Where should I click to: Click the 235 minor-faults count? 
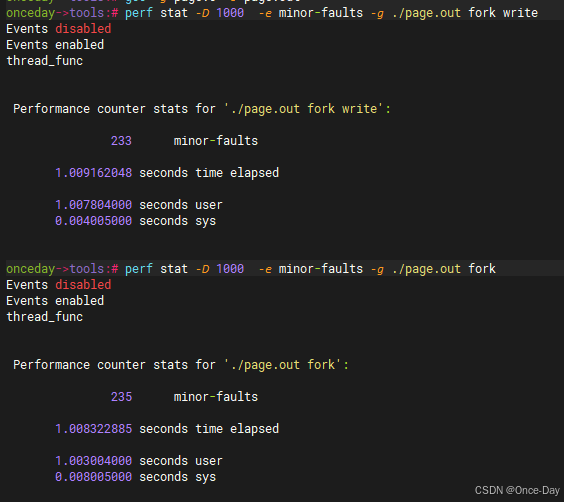(x=121, y=397)
